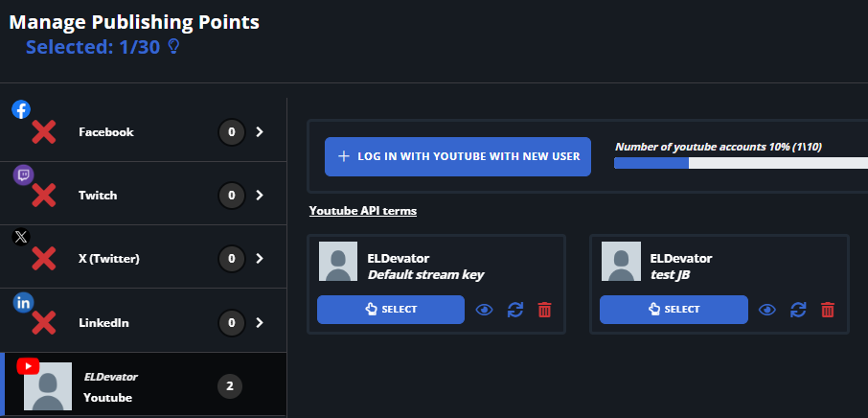Screen dimensions: 868x418
Task: Click the youtube accounts progress bar
Action: [x=741, y=163]
